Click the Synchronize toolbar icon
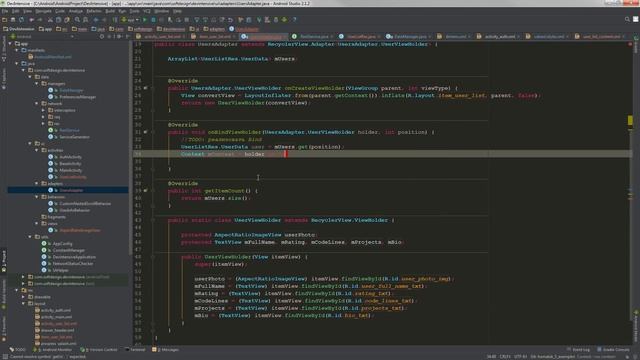The image size is (640, 360). tap(21, 20)
